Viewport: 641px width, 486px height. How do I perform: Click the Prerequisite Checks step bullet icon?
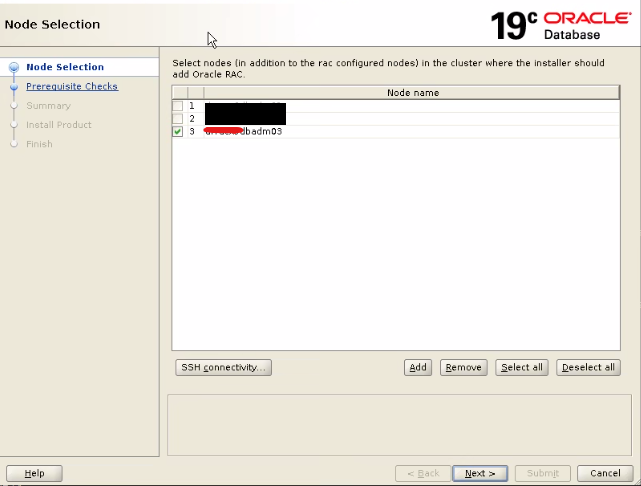click(14, 87)
